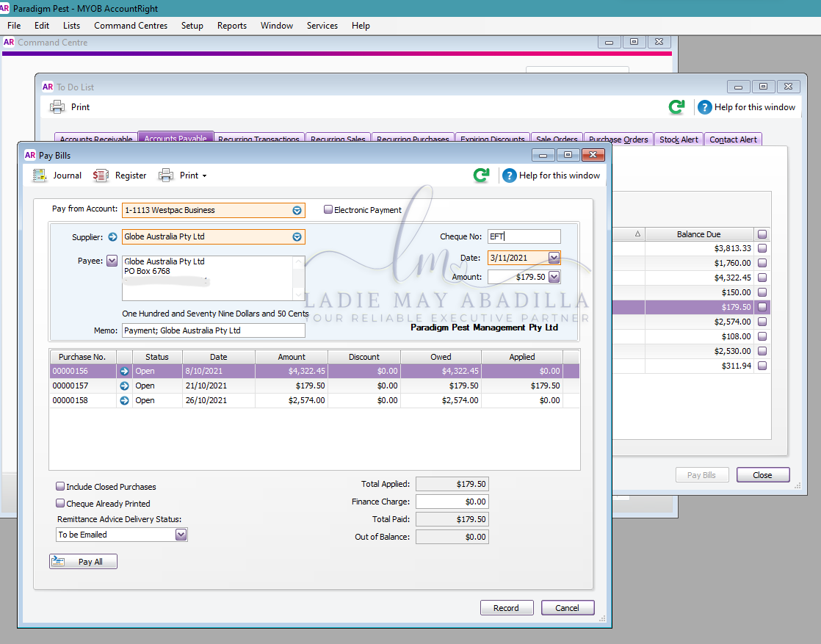Open the Date calendar dropdown arrow

(x=554, y=258)
